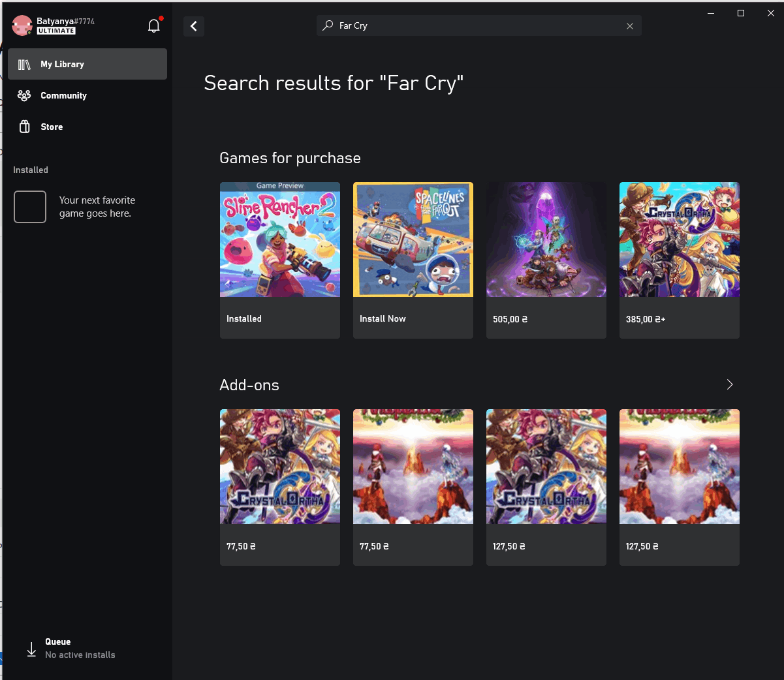
Task: Click the Far Cry search field
Action: click(x=479, y=25)
